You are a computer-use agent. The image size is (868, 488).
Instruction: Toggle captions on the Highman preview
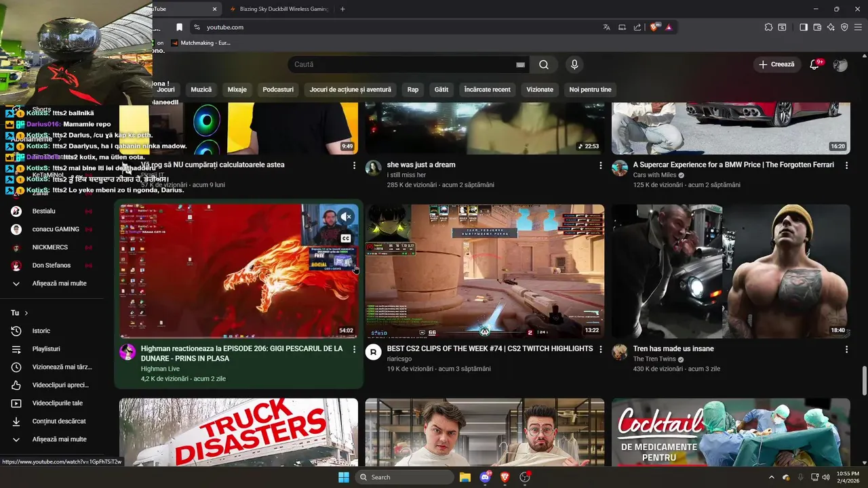346,238
